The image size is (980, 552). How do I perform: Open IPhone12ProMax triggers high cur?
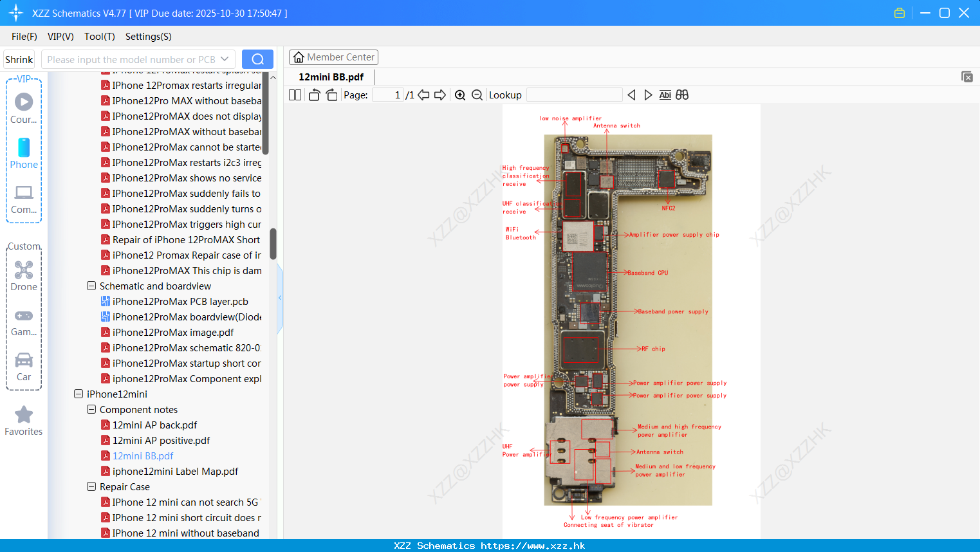coord(187,224)
